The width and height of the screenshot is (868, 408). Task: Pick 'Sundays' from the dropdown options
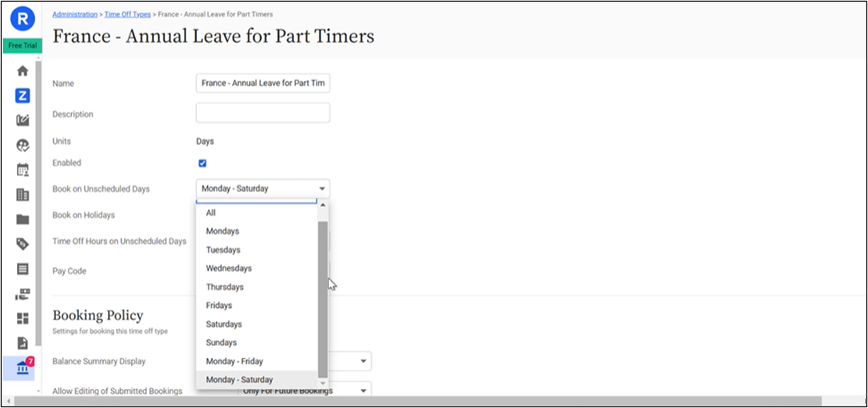tap(222, 342)
